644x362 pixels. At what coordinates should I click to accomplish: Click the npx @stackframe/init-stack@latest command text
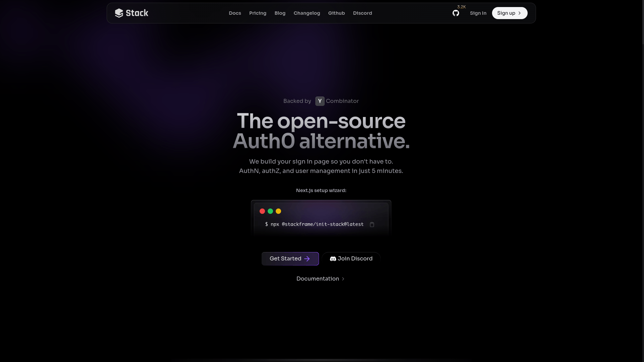(314, 224)
